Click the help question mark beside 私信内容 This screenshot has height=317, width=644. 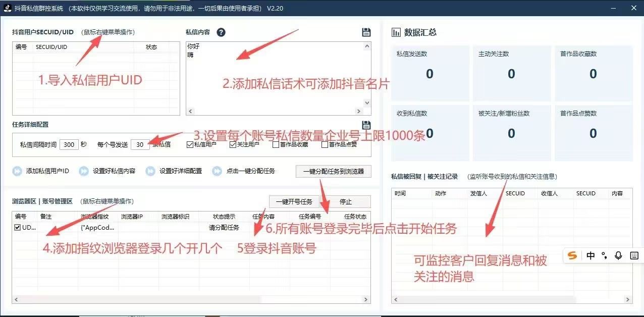click(221, 32)
